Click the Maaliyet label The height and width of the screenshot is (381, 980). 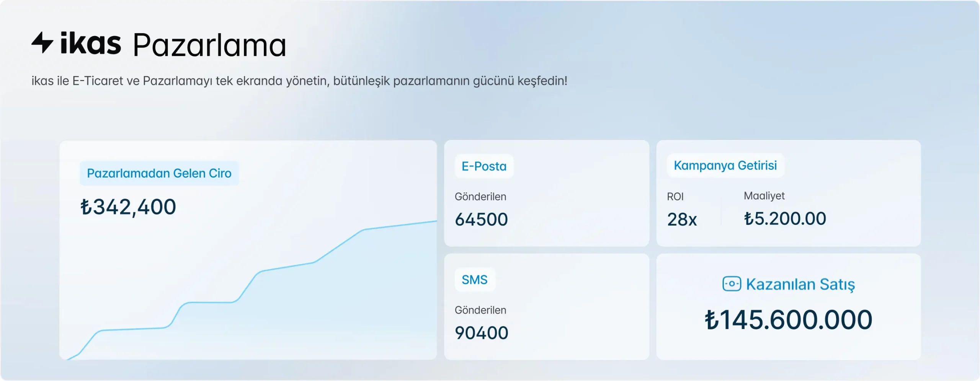(x=764, y=196)
